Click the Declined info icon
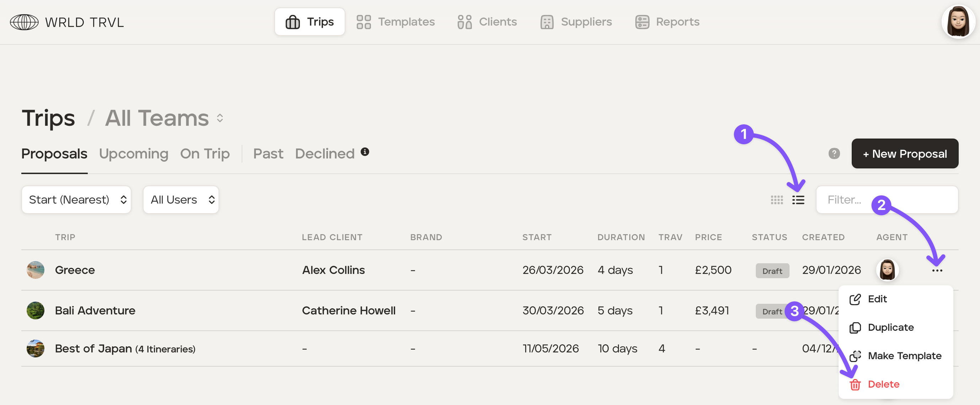The height and width of the screenshot is (405, 980). coord(365,152)
